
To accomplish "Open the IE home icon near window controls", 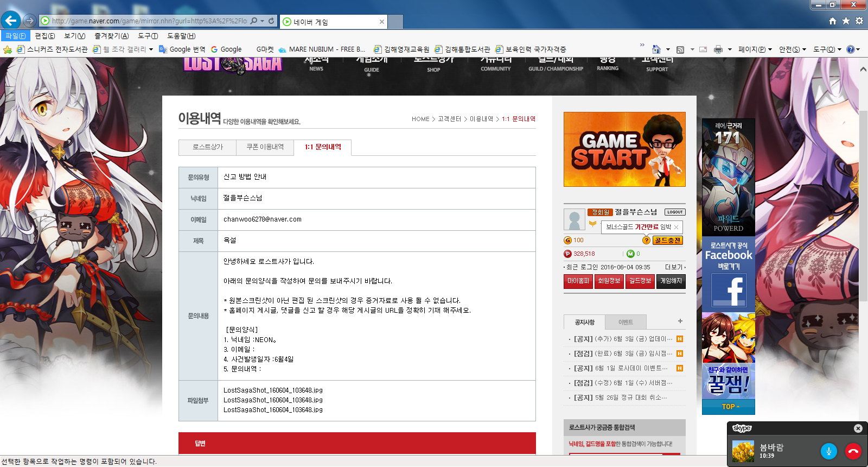I will (833, 21).
